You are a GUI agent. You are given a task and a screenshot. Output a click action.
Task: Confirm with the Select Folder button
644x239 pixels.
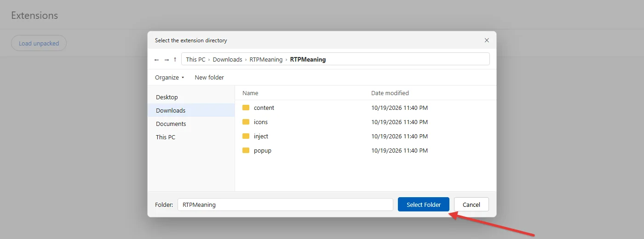(424, 205)
